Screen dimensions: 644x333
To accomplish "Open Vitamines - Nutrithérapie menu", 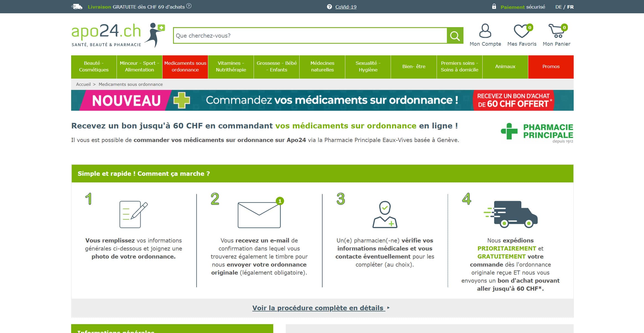I will coord(231,67).
